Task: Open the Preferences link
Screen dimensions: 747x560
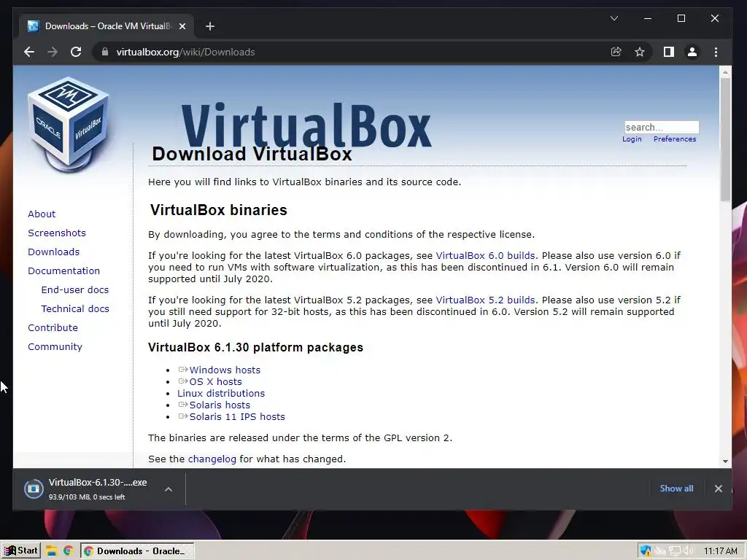Action: tap(675, 139)
